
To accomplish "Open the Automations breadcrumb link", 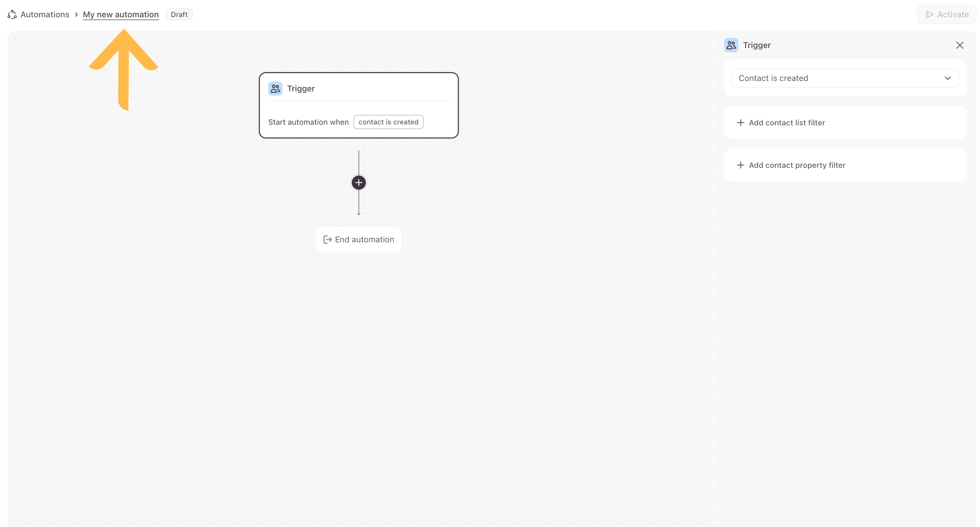I will (x=45, y=14).
